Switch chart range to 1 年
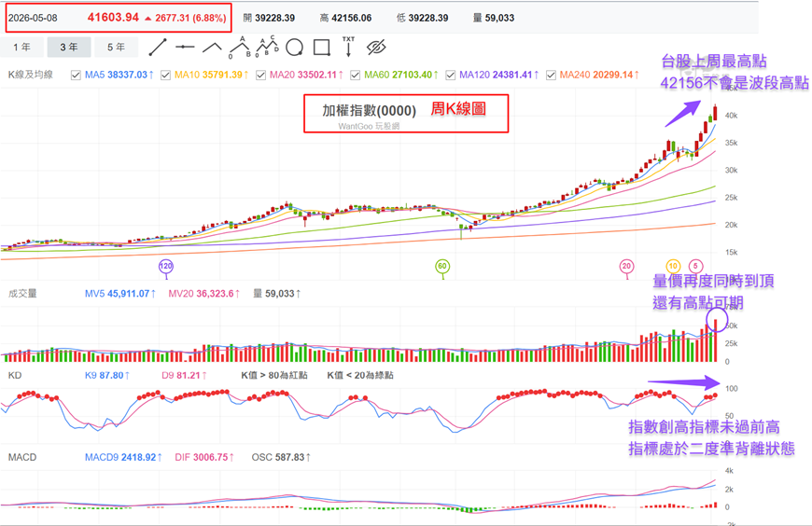Viewport: 812px width, 526px height. pos(21,48)
